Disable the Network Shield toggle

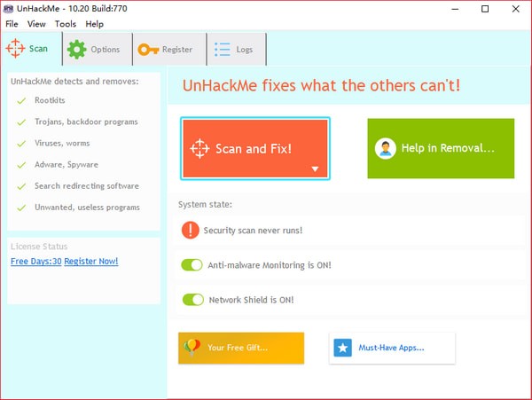coord(192,300)
